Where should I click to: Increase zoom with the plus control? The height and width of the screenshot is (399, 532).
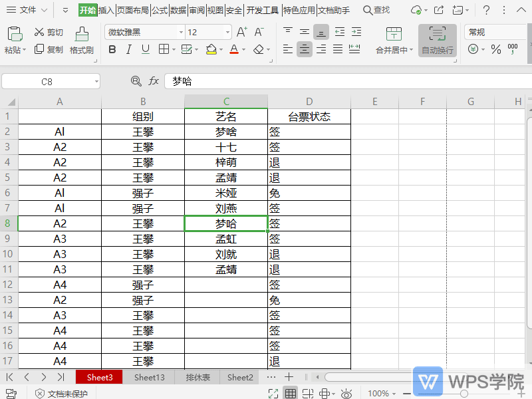click(x=520, y=393)
